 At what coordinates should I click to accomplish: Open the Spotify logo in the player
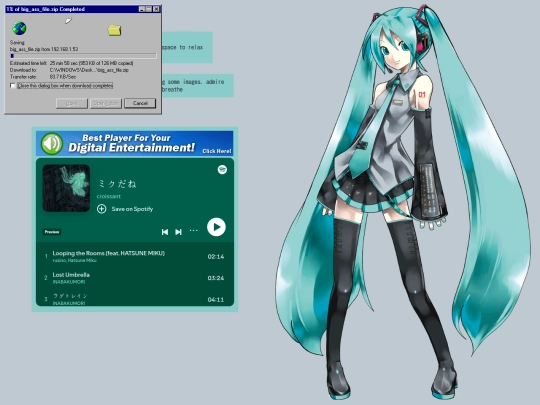pos(222,169)
